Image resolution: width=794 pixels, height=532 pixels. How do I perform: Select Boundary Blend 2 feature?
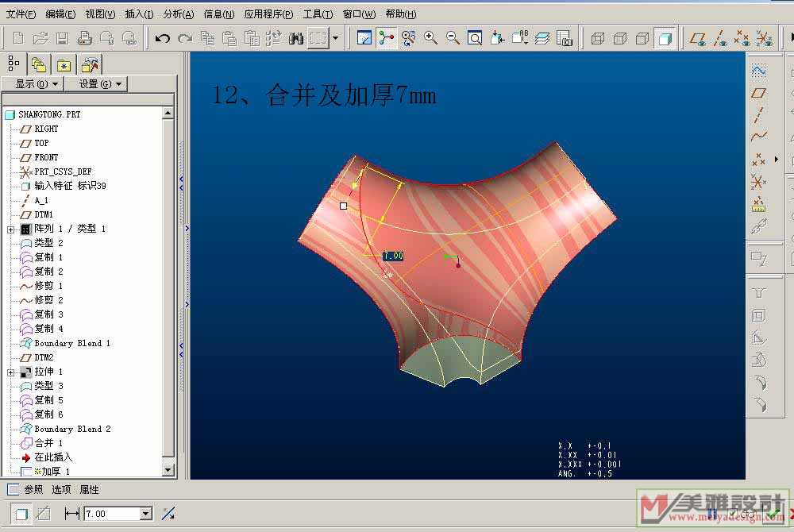click(x=72, y=429)
